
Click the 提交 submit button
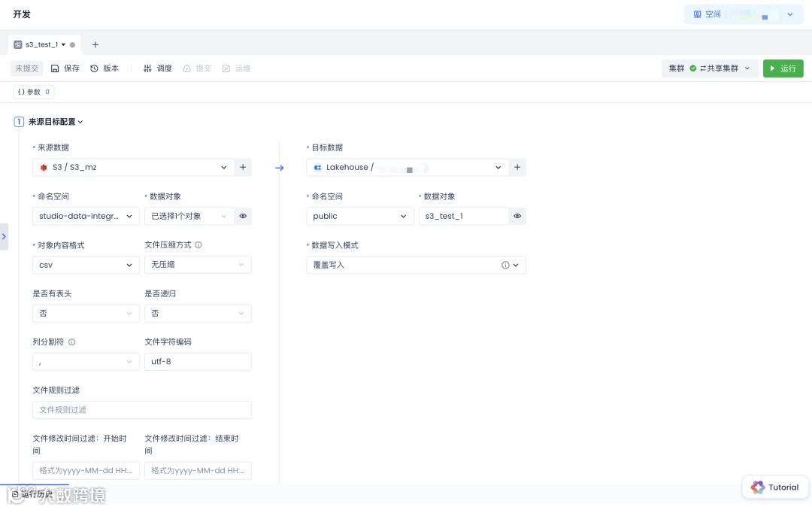(x=197, y=68)
